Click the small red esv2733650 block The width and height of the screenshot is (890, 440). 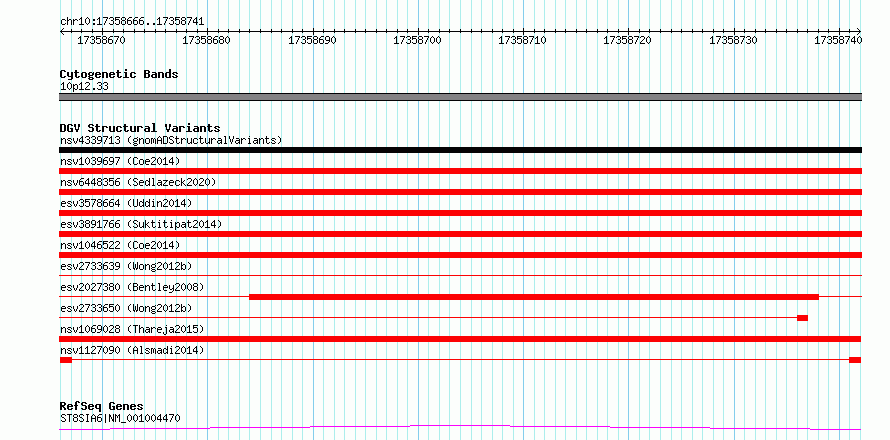coord(802,318)
